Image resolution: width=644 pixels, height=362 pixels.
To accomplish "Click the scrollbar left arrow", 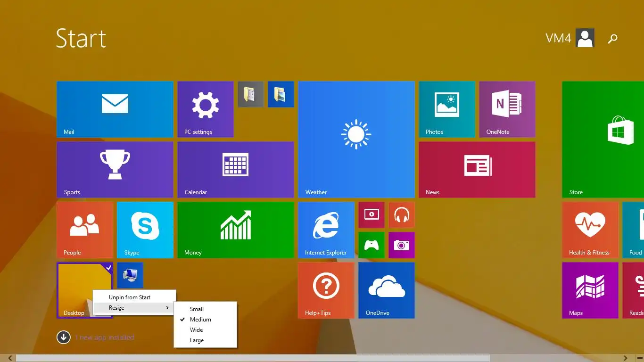I will click(x=10, y=358).
